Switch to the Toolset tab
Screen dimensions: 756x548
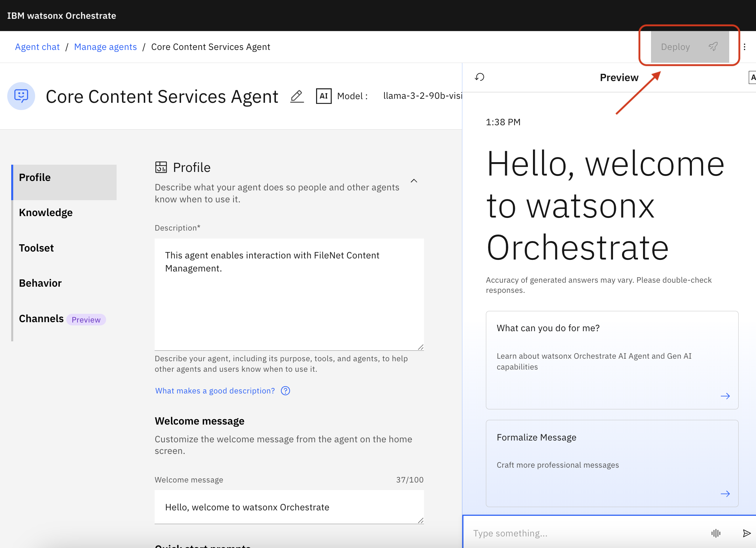click(x=37, y=248)
